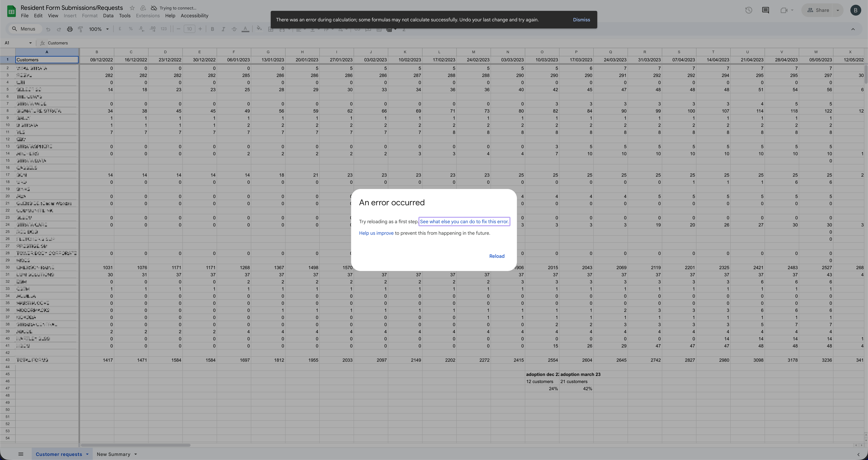Click the Help us improve link
This screenshot has width=868, height=460.
(x=376, y=233)
